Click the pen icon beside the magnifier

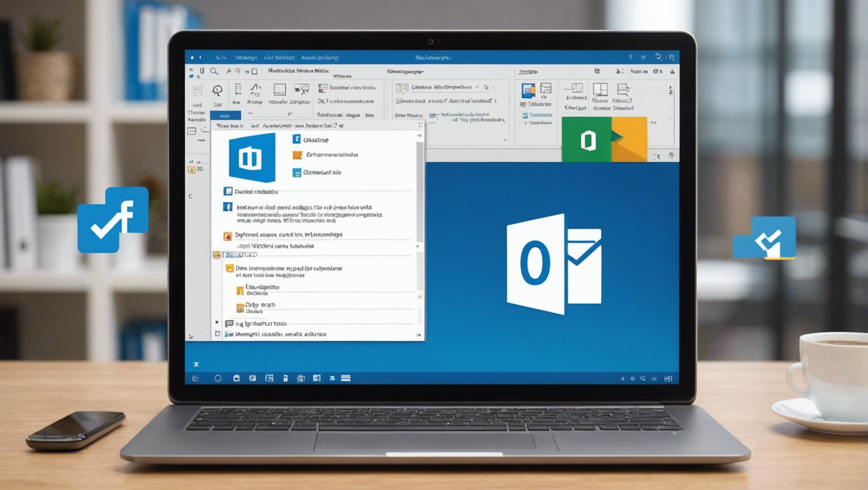[x=228, y=71]
